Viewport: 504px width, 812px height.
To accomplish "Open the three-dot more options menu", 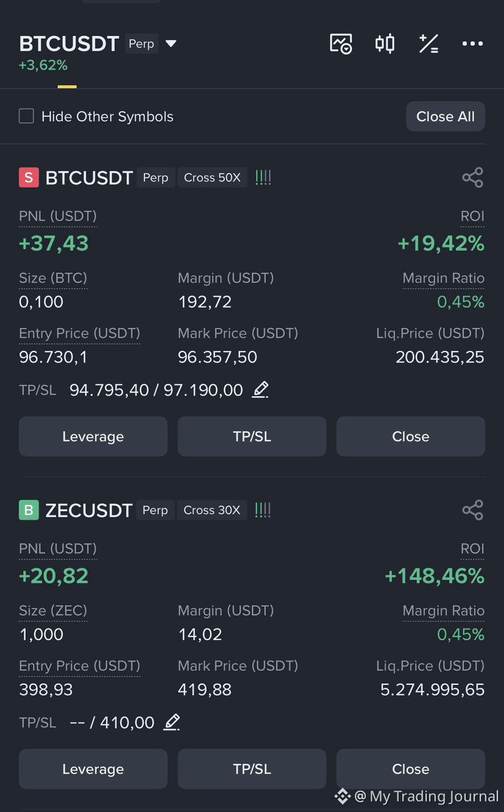I will (x=472, y=44).
